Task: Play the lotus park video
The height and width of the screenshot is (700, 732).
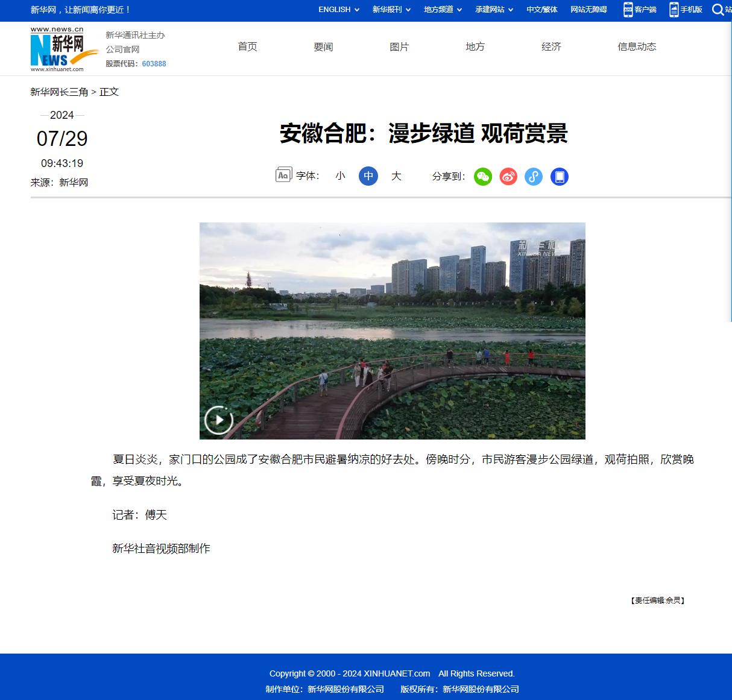Action: (x=218, y=420)
